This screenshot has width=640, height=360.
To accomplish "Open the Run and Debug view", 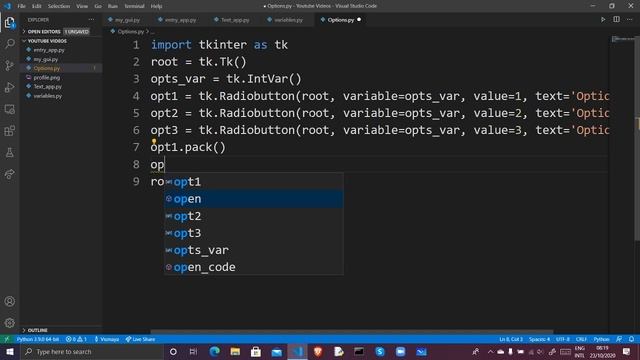I will (x=9, y=87).
